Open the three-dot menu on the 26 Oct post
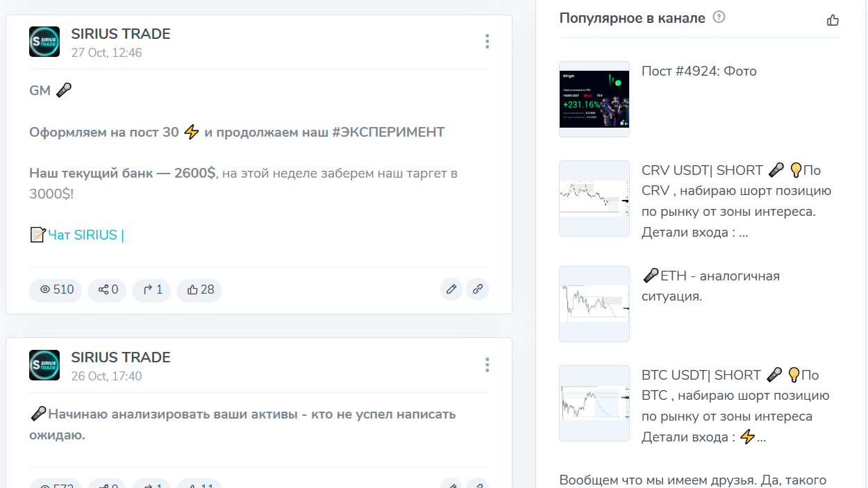 tap(487, 364)
